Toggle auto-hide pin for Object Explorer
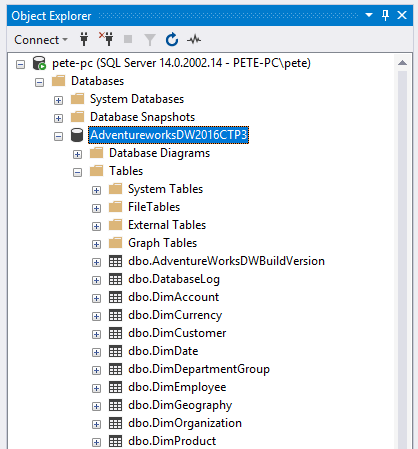Viewport: 418px width, 449px height. click(x=385, y=15)
